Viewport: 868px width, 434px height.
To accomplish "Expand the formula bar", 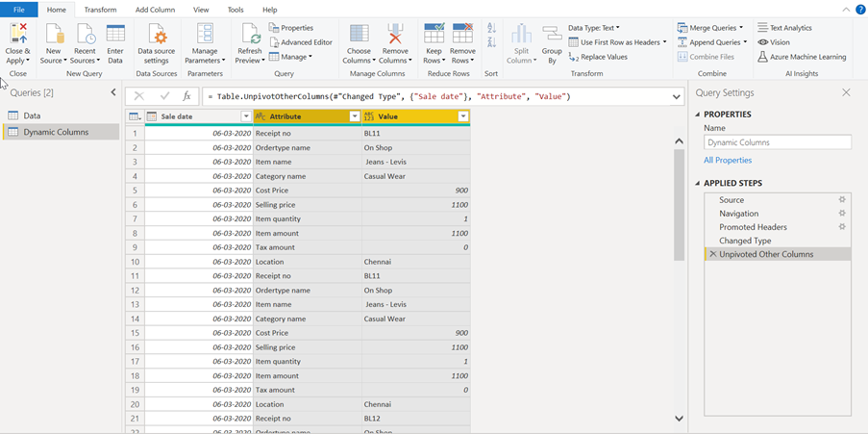I will coord(676,96).
